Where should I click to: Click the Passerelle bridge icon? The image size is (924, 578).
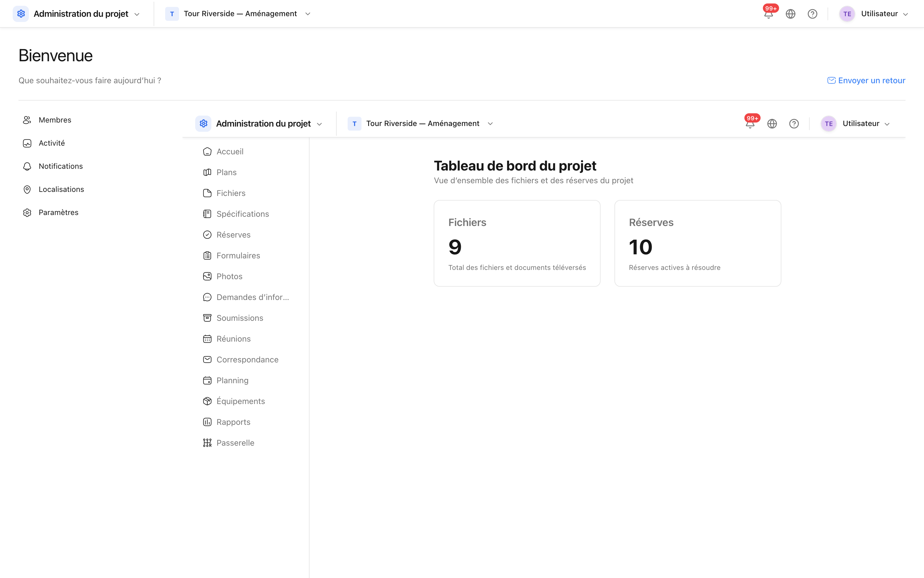pos(207,443)
